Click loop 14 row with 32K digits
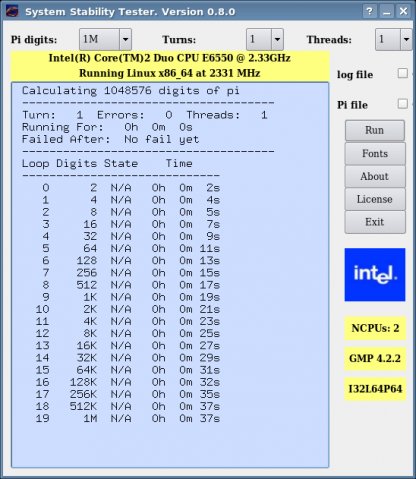The image size is (416, 479). tap(128, 358)
